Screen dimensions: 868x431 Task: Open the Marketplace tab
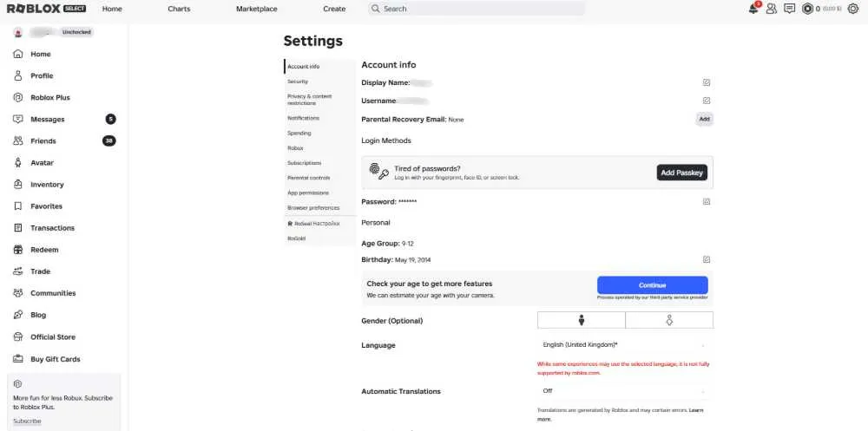[x=256, y=9]
